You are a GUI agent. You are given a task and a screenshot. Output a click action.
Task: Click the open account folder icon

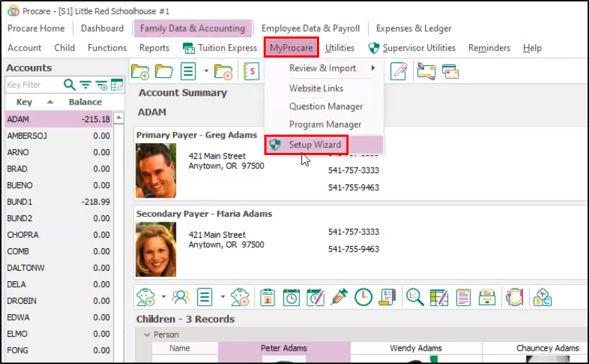(164, 71)
